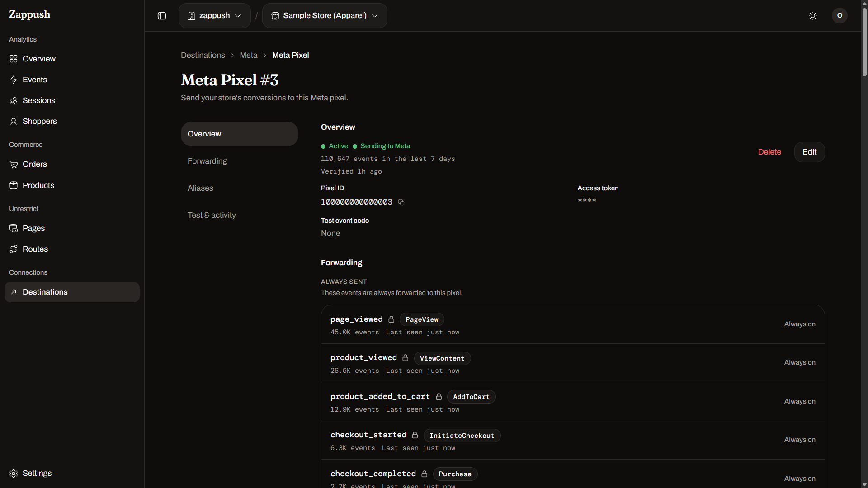The image size is (868, 488).
Task: Click the ViewContent badge
Action: tap(442, 358)
